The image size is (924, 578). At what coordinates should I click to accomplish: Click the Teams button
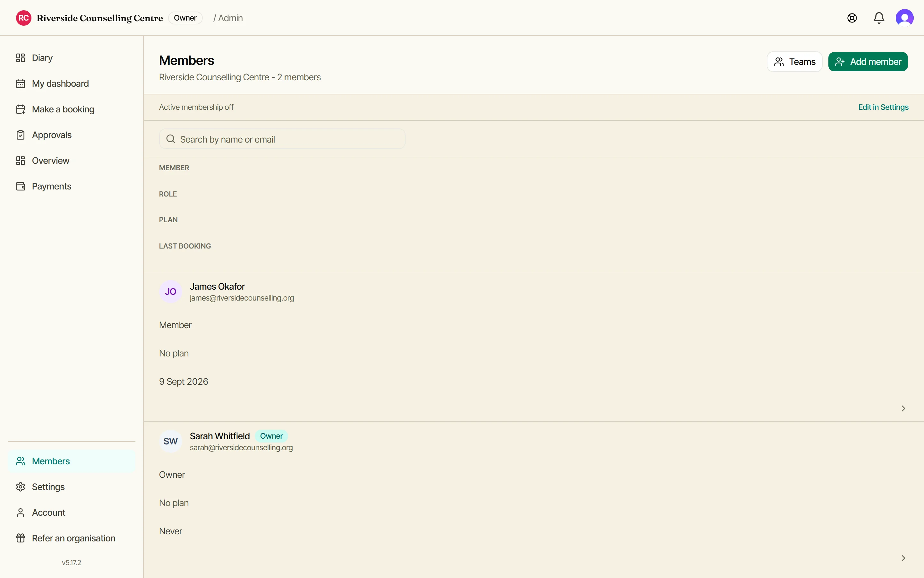[795, 62]
